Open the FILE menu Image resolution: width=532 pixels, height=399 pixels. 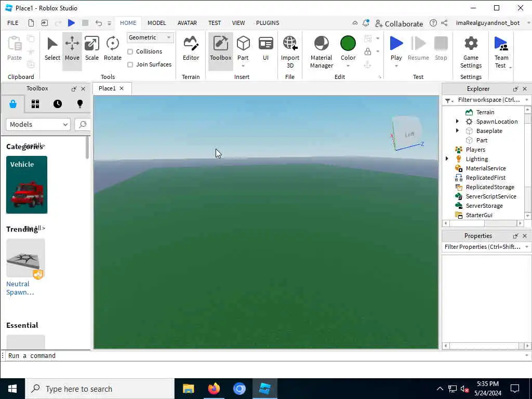coord(13,23)
